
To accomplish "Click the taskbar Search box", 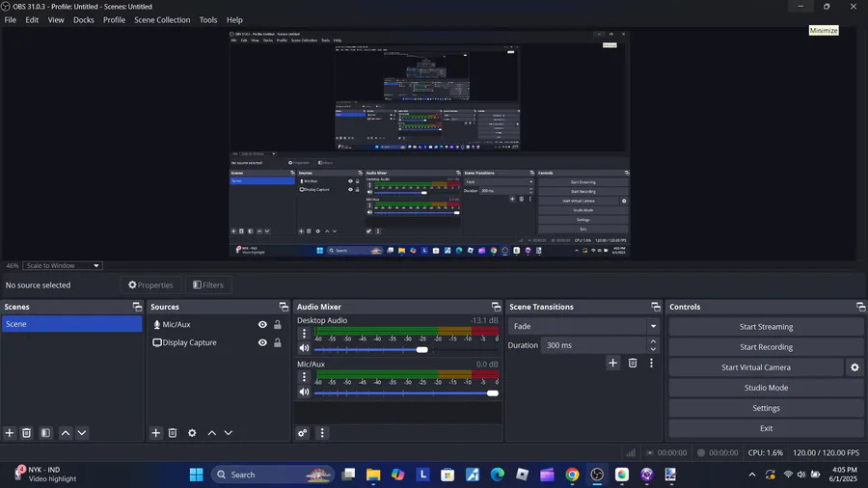I will tap(272, 474).
